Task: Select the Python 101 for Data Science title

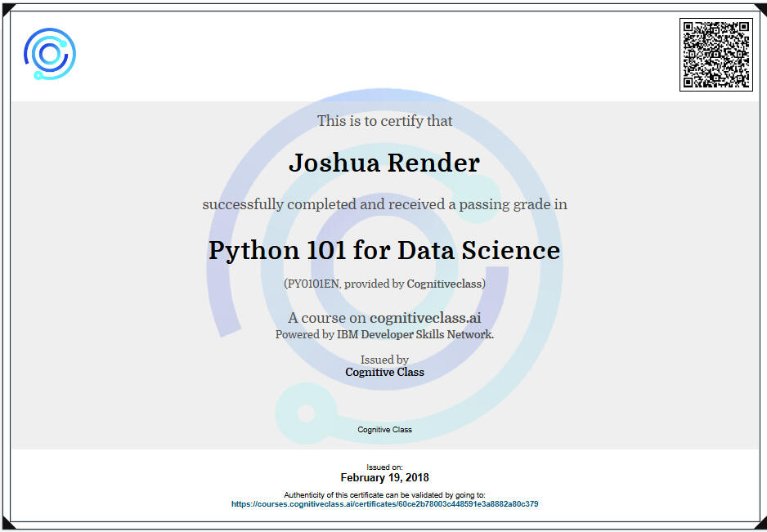Action: (384, 250)
